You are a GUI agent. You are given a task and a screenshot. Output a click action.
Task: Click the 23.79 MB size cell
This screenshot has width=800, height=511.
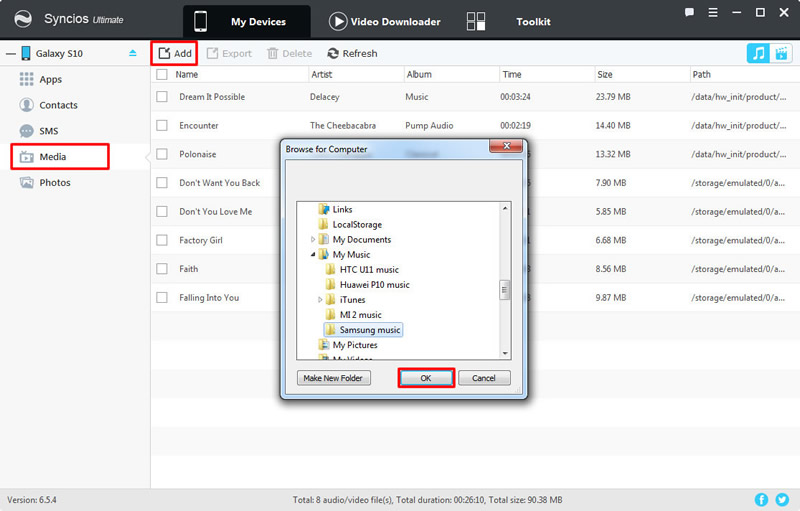pyautogui.click(x=613, y=96)
